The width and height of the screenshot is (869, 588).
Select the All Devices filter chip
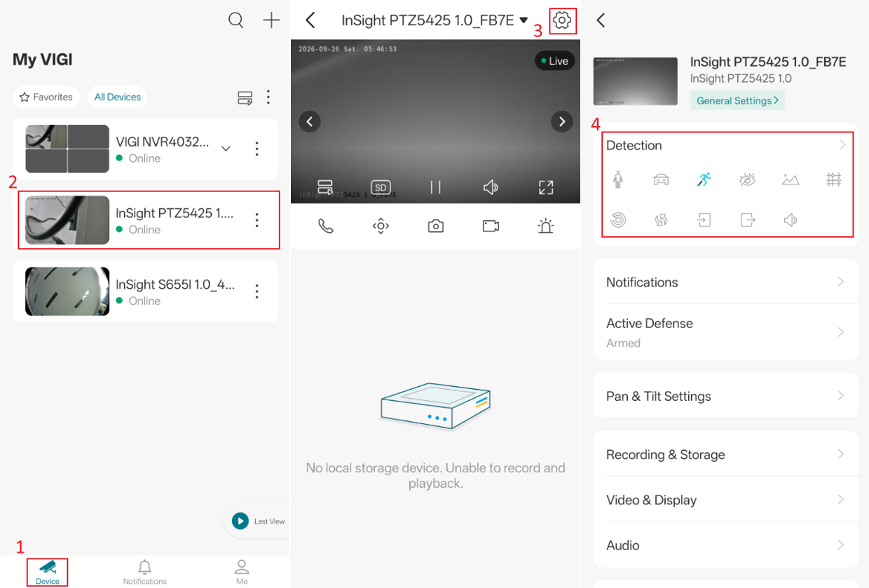click(x=118, y=97)
